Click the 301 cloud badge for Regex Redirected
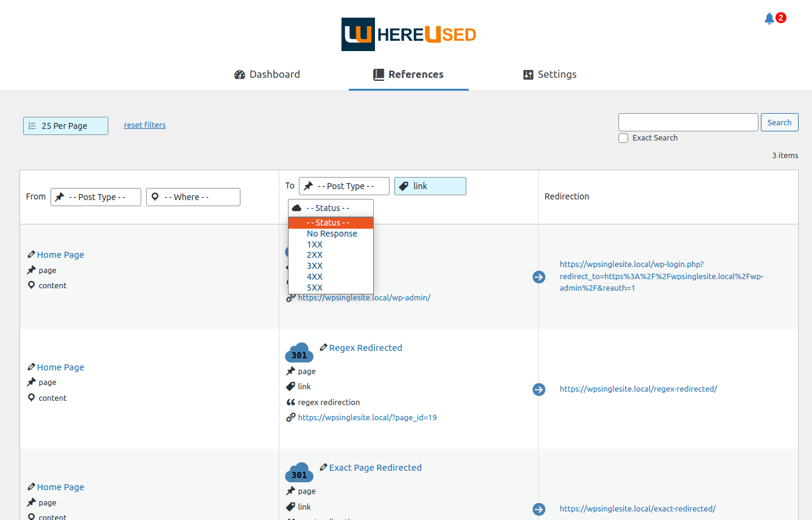The height and width of the screenshot is (520, 812). [x=299, y=353]
